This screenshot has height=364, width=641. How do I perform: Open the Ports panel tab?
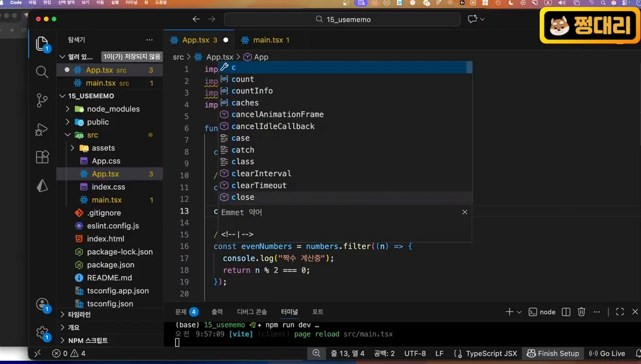pos(318,312)
